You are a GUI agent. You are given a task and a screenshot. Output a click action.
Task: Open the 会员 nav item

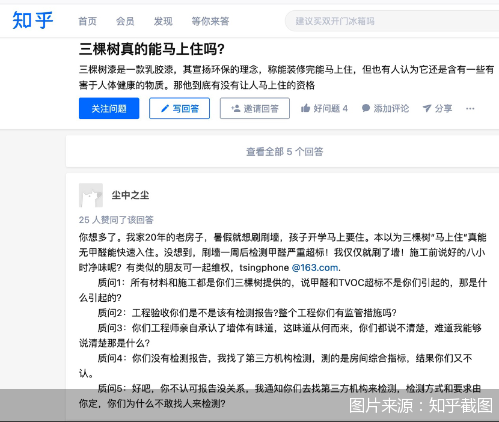(125, 21)
